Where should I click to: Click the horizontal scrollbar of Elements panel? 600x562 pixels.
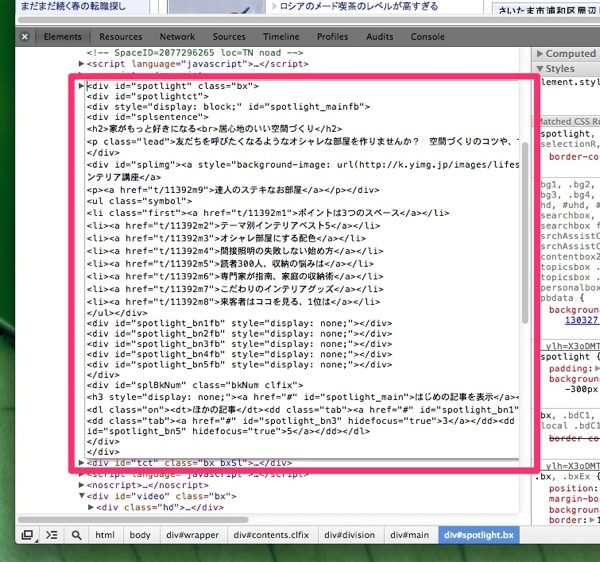(133, 520)
